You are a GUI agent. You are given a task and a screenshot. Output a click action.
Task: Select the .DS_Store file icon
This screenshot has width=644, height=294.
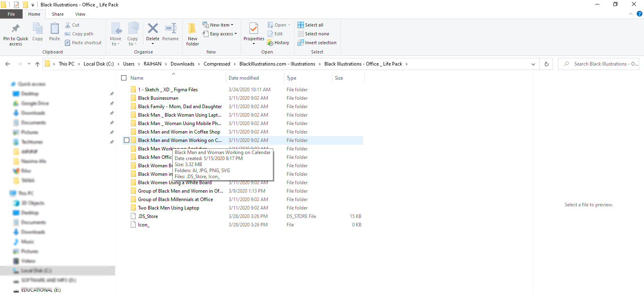133,216
